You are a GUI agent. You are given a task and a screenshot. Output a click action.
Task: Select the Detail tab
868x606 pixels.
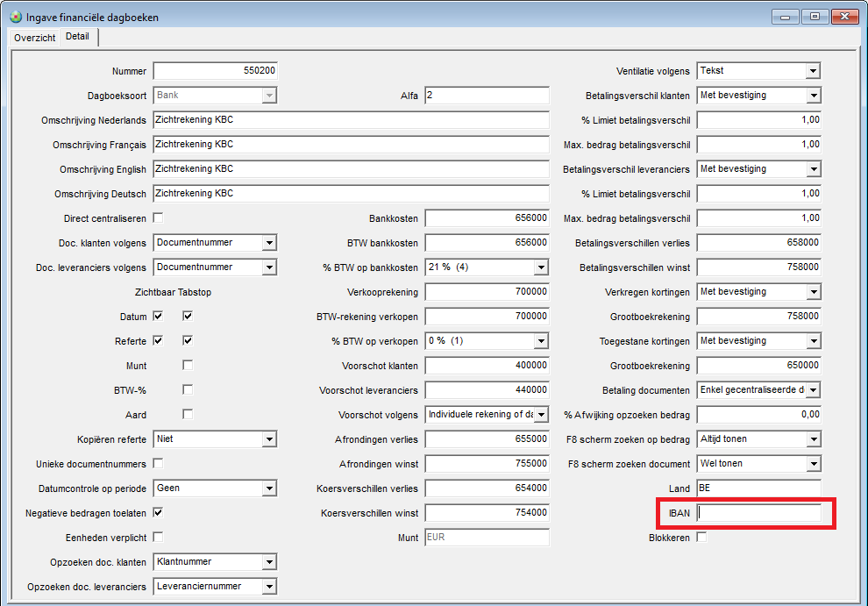78,37
